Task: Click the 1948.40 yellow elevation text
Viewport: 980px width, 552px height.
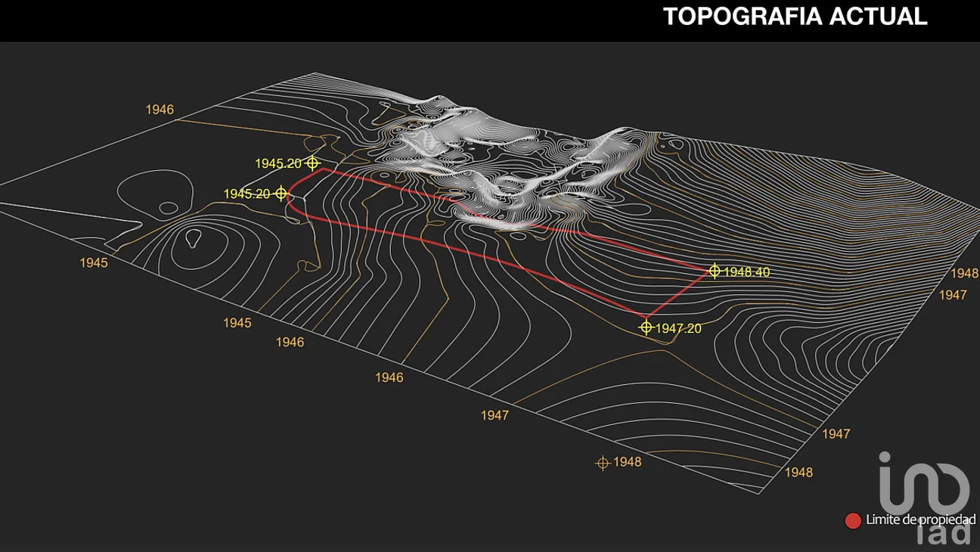Action: pyautogui.click(x=746, y=271)
